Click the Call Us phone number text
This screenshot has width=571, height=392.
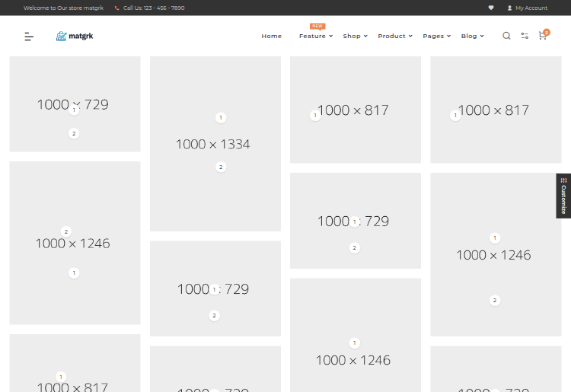tap(154, 8)
